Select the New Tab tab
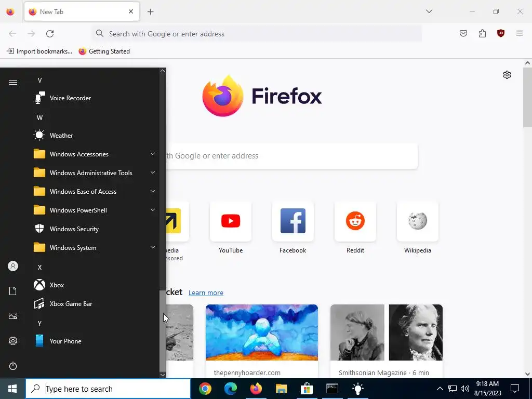This screenshot has height=399, width=532. point(82,11)
